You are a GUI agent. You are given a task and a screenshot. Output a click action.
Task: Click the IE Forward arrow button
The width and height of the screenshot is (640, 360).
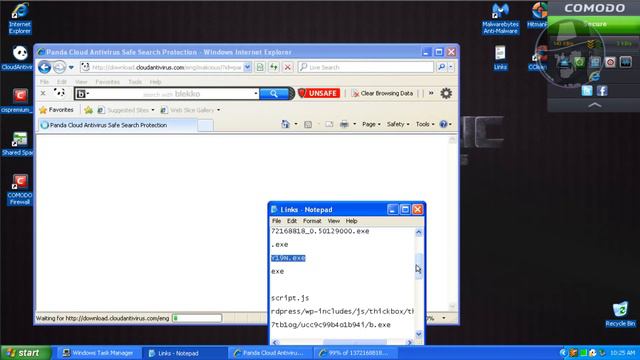pos(59,67)
